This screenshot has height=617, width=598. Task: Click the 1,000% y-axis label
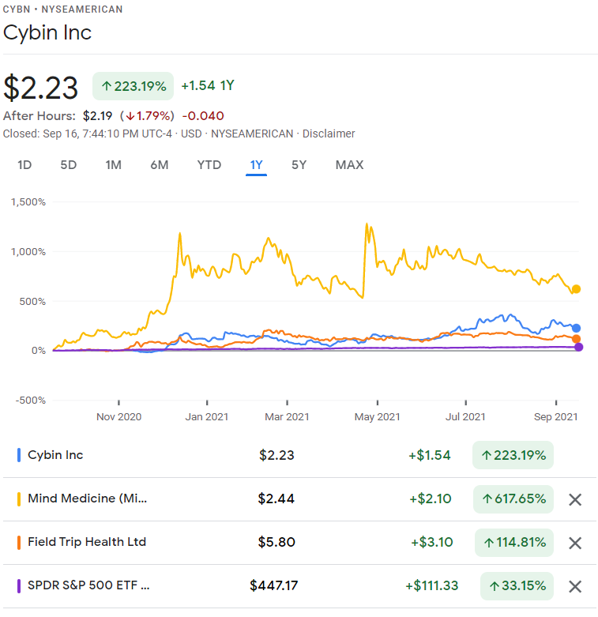tap(28, 251)
